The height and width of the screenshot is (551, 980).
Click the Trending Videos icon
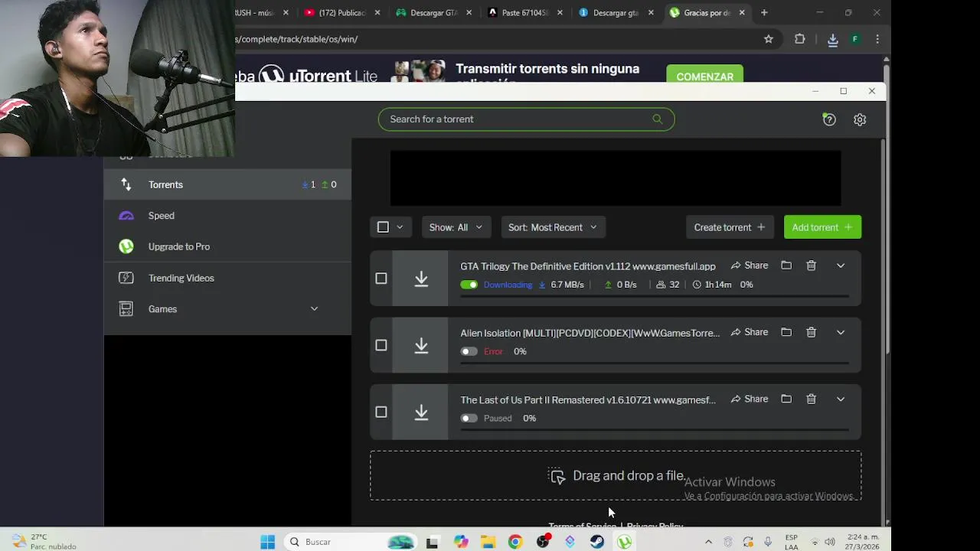pyautogui.click(x=126, y=278)
